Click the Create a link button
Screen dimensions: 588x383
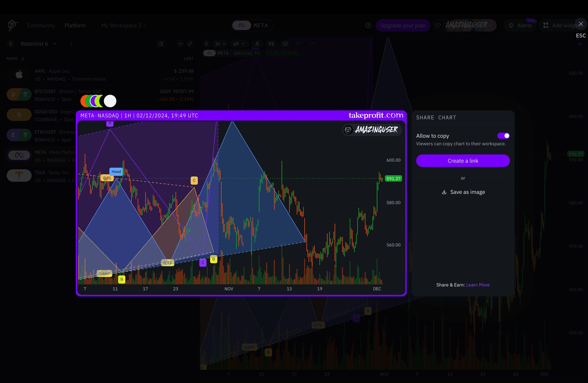click(463, 161)
